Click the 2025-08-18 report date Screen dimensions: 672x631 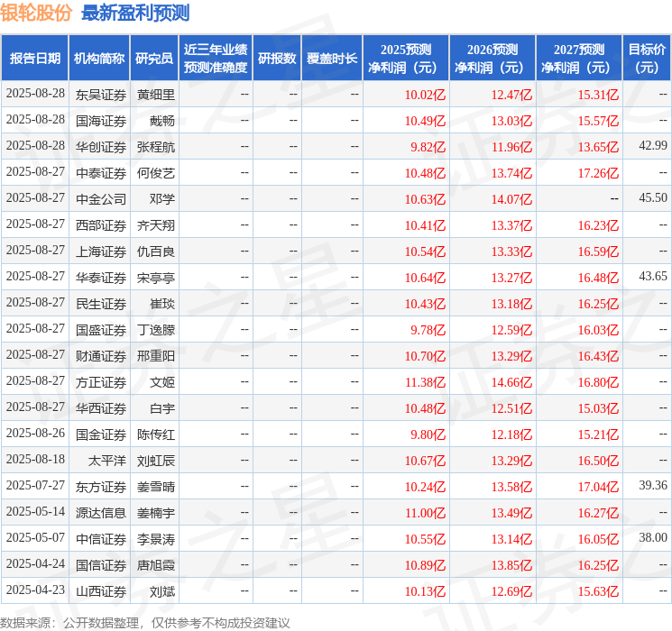[35, 459]
